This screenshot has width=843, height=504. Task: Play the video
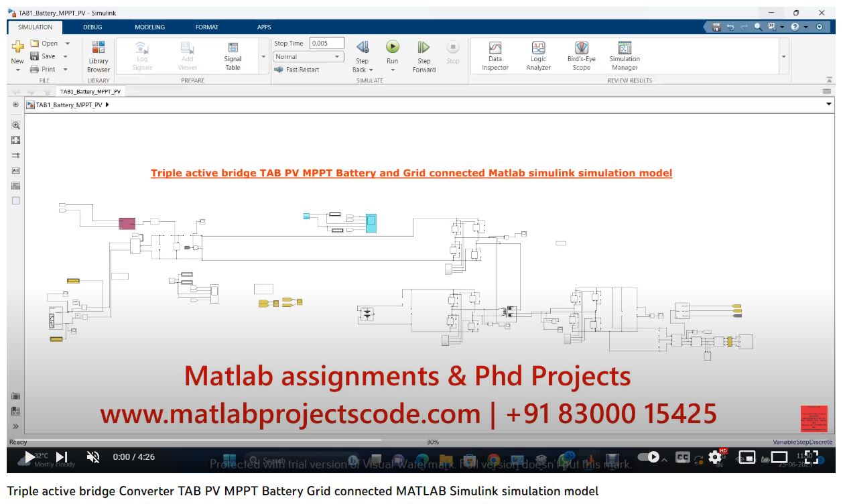point(28,457)
